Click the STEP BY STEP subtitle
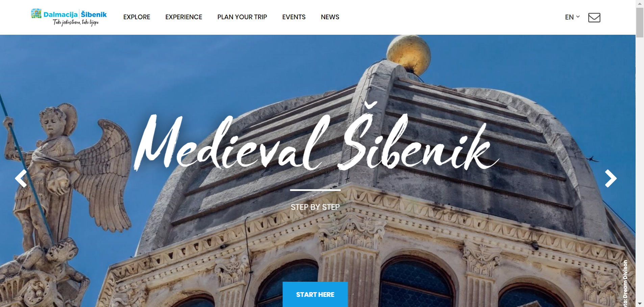 pos(315,207)
